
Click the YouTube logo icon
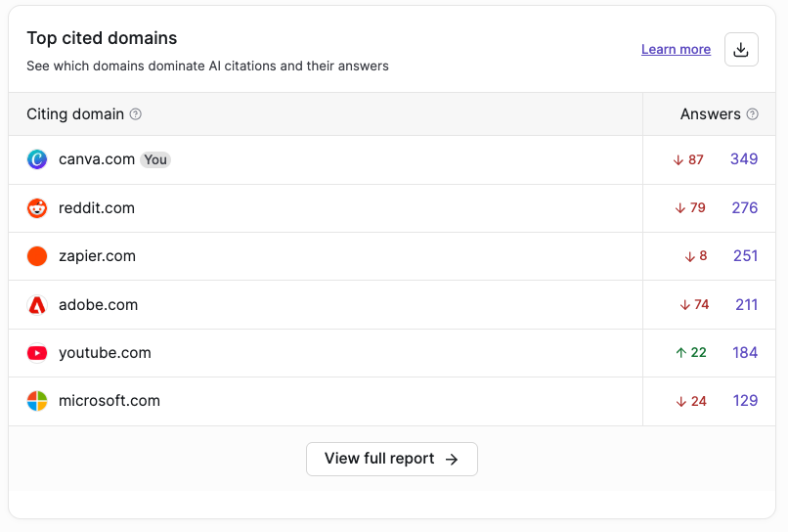pos(37,353)
